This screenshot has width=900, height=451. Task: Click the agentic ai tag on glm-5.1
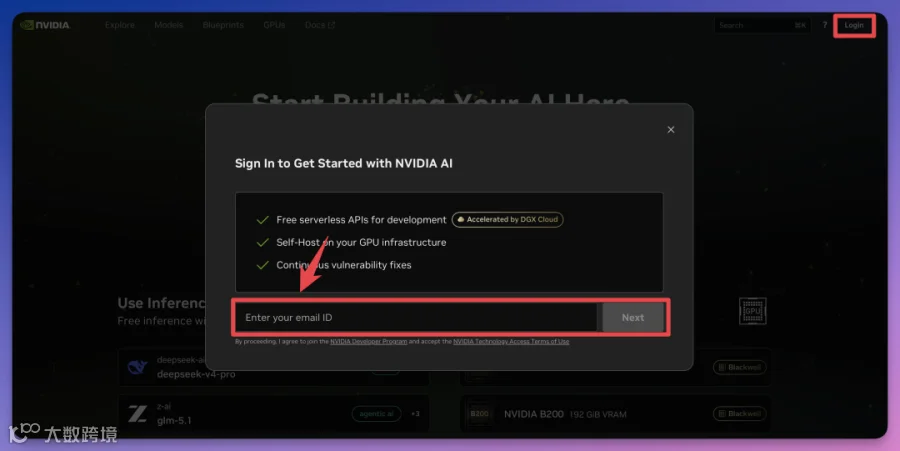click(x=377, y=414)
